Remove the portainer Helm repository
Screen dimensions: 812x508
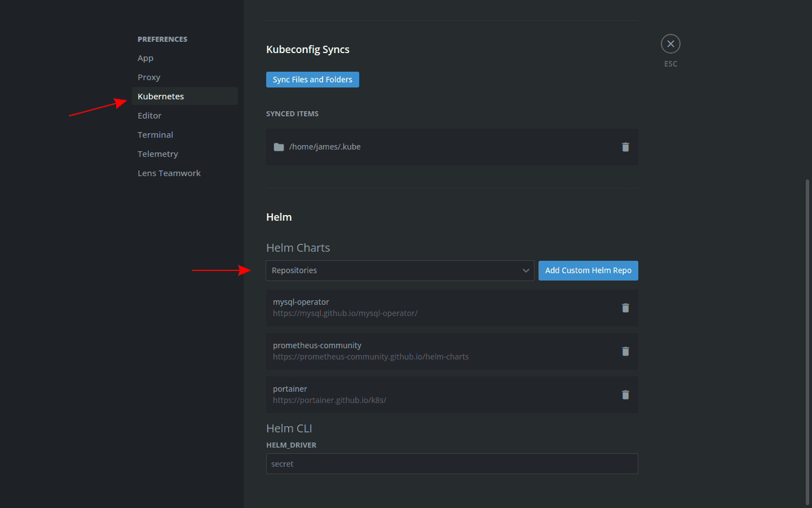tap(625, 395)
